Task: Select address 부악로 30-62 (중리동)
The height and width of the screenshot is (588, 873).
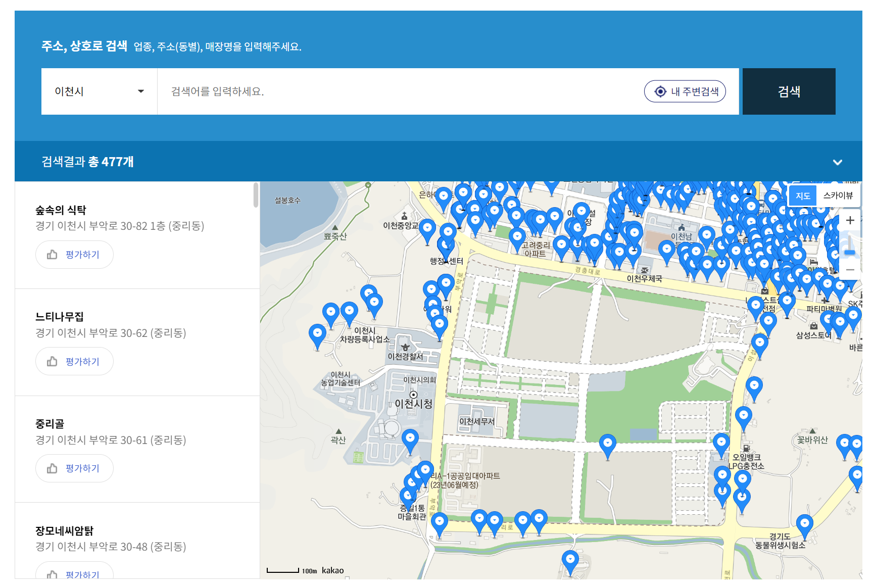Action: [111, 333]
